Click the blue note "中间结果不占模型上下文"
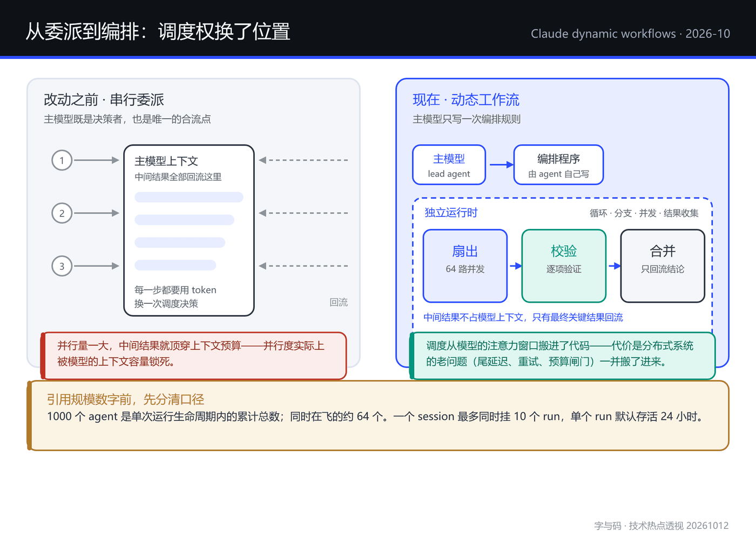This screenshot has width=756, height=544. pos(523,317)
